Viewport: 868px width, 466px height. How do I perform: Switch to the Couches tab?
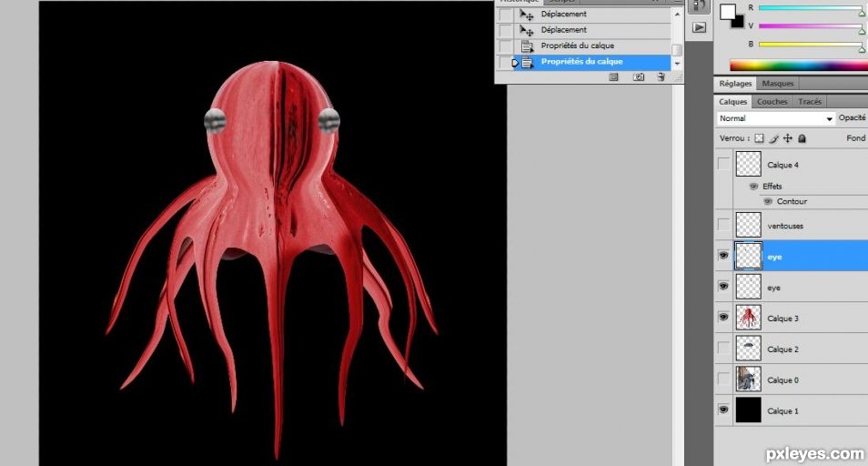[772, 102]
